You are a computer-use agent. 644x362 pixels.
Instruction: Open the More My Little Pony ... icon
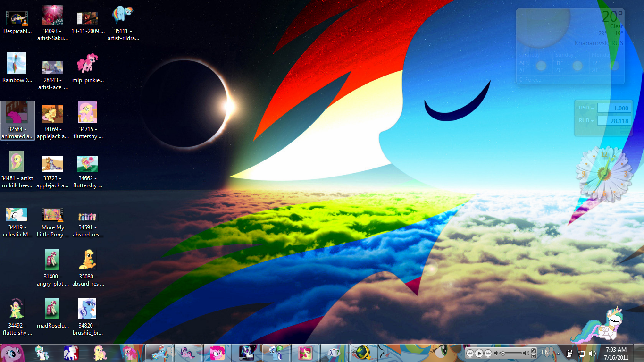(53, 223)
